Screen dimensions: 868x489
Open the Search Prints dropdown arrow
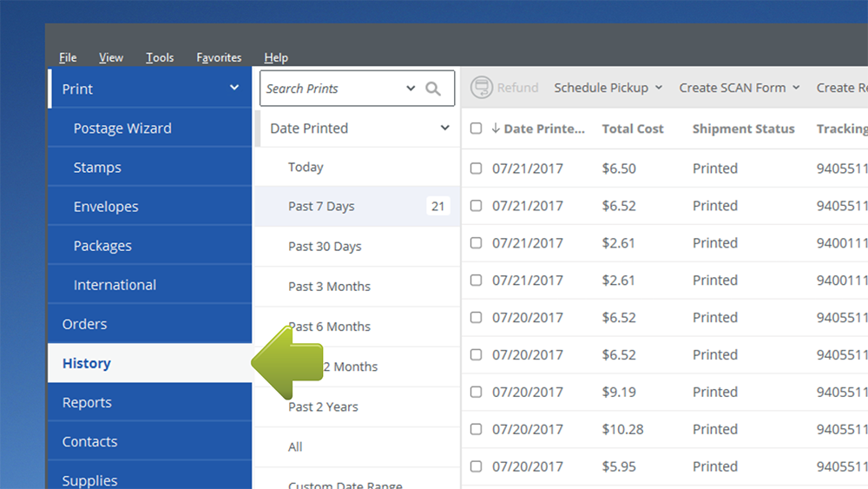coord(411,89)
